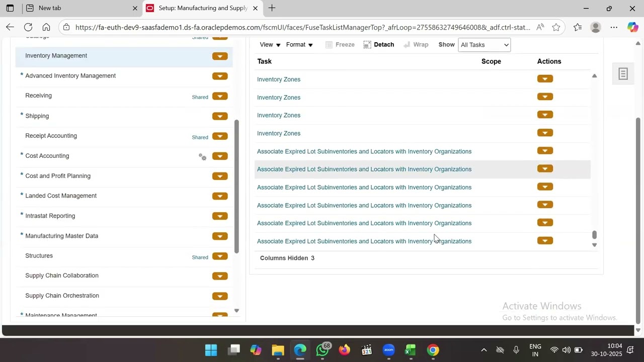Add page to favorites star
The width and height of the screenshot is (644, 362).
click(556, 27)
